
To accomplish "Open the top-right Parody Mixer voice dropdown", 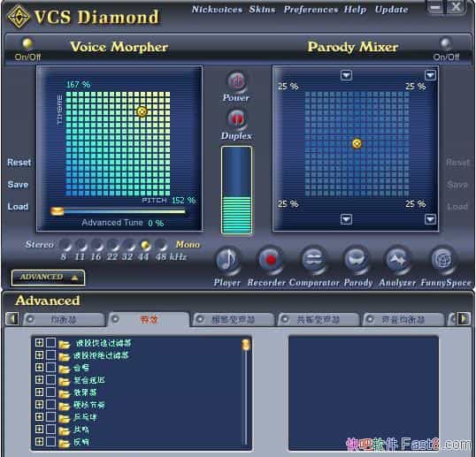I will [430, 75].
